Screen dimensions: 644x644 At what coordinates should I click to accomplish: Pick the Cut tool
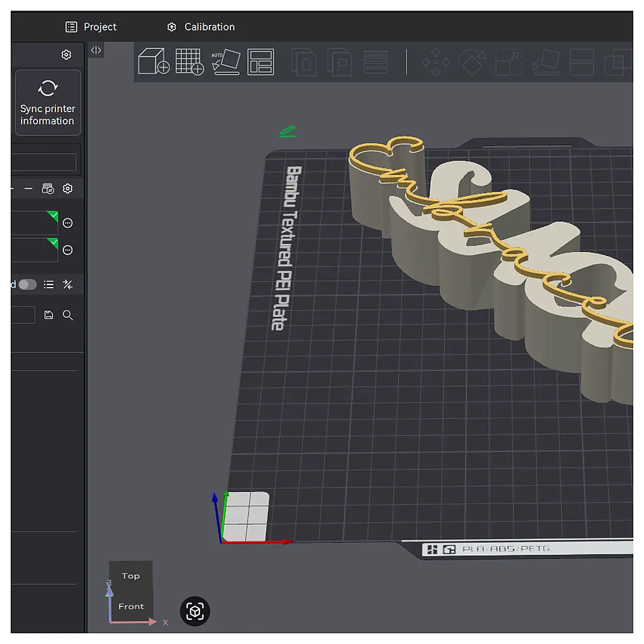(x=582, y=62)
